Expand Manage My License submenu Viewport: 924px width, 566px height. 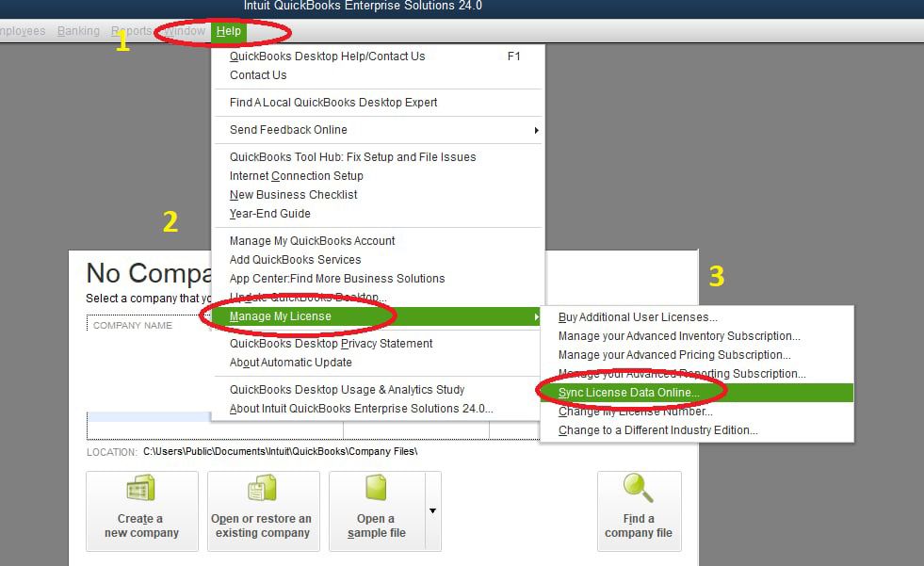[377, 316]
